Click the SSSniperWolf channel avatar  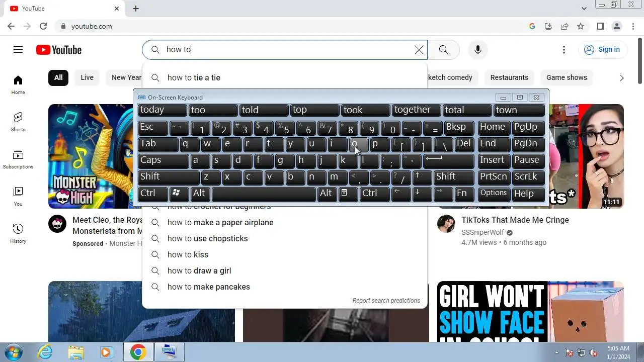pyautogui.click(x=446, y=224)
